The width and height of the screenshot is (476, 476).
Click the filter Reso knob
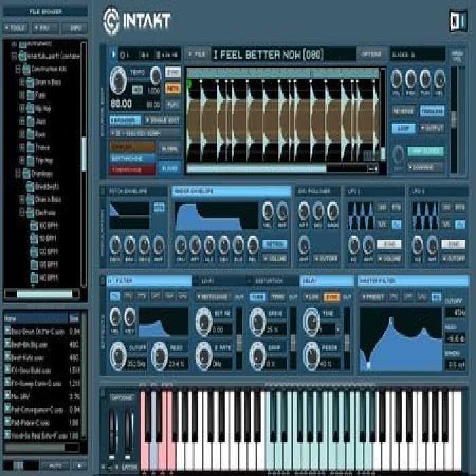(x=160, y=356)
